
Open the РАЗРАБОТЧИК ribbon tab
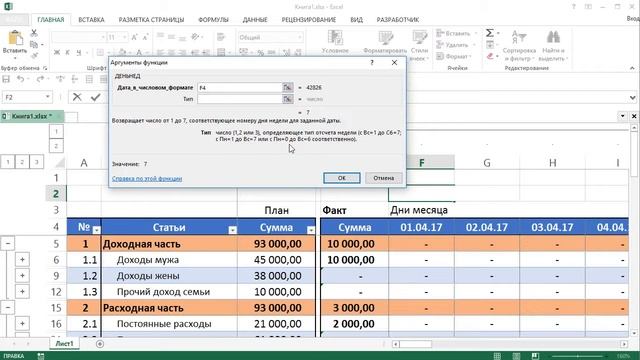pos(398,20)
